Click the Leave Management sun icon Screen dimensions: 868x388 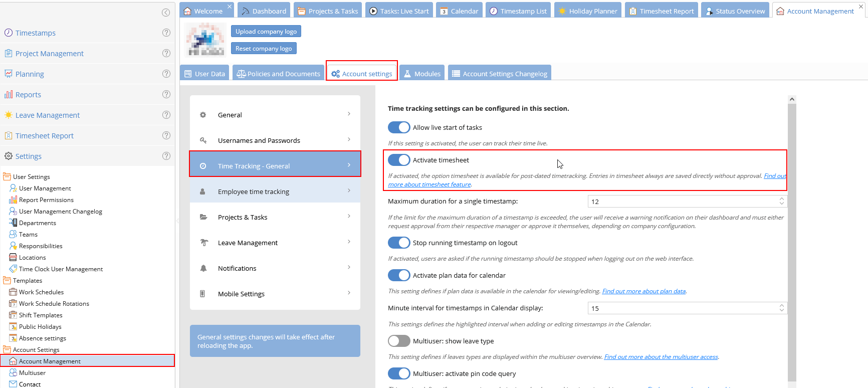tap(9, 115)
